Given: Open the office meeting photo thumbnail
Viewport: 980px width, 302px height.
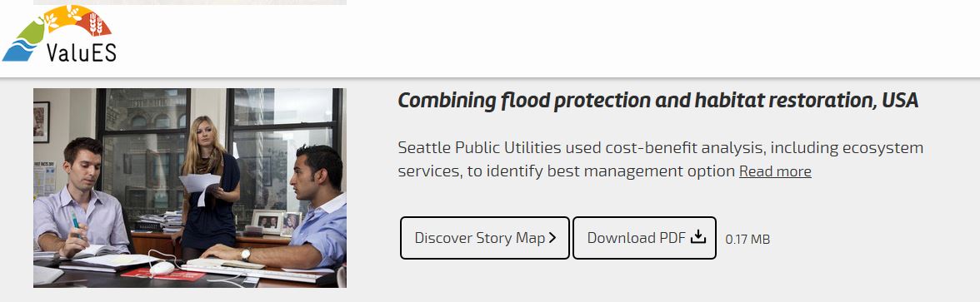Looking at the screenshot, I should [190, 188].
